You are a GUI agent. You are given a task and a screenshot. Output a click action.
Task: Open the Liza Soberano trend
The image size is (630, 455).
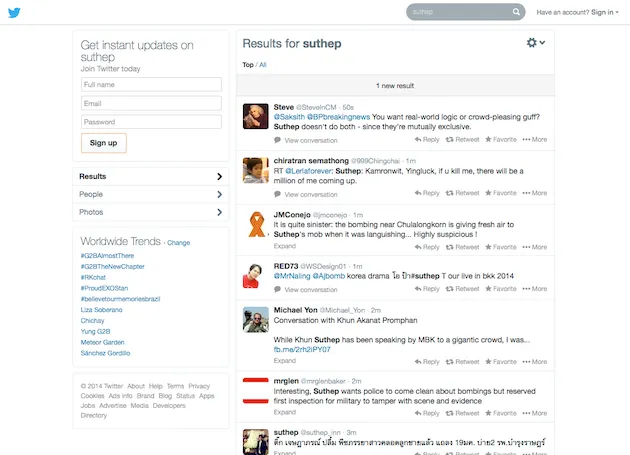101,310
